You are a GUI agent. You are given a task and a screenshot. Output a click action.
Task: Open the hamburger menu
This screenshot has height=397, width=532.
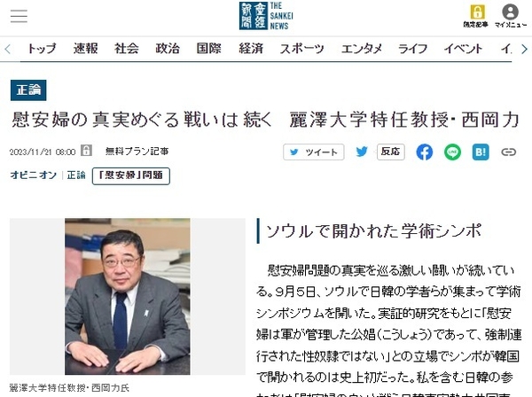(x=19, y=16)
